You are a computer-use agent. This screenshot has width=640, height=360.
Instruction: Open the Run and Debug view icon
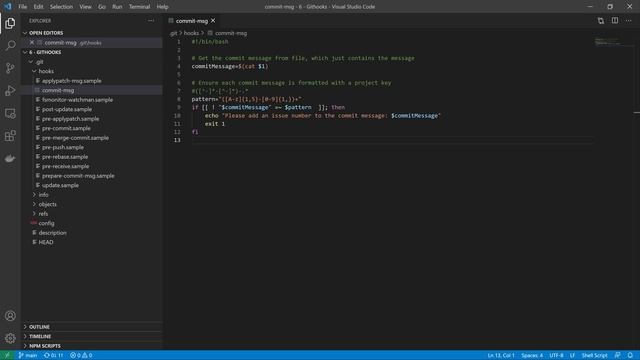(10, 91)
